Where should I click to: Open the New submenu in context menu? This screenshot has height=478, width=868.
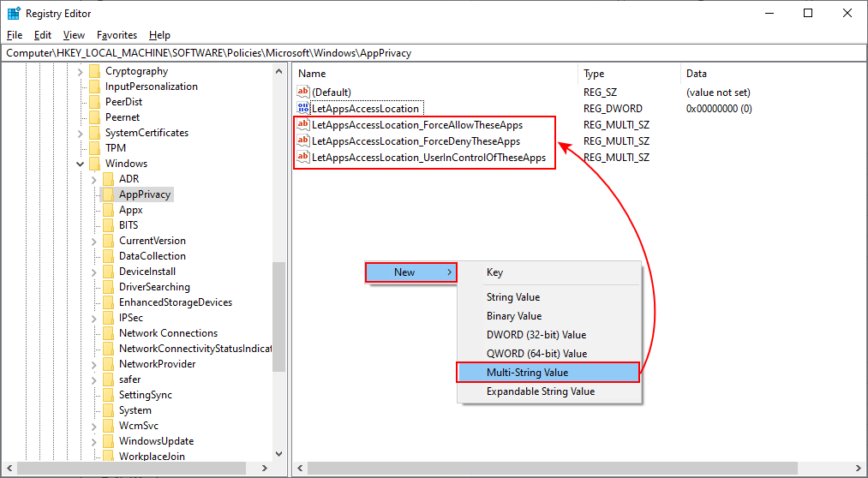point(411,272)
